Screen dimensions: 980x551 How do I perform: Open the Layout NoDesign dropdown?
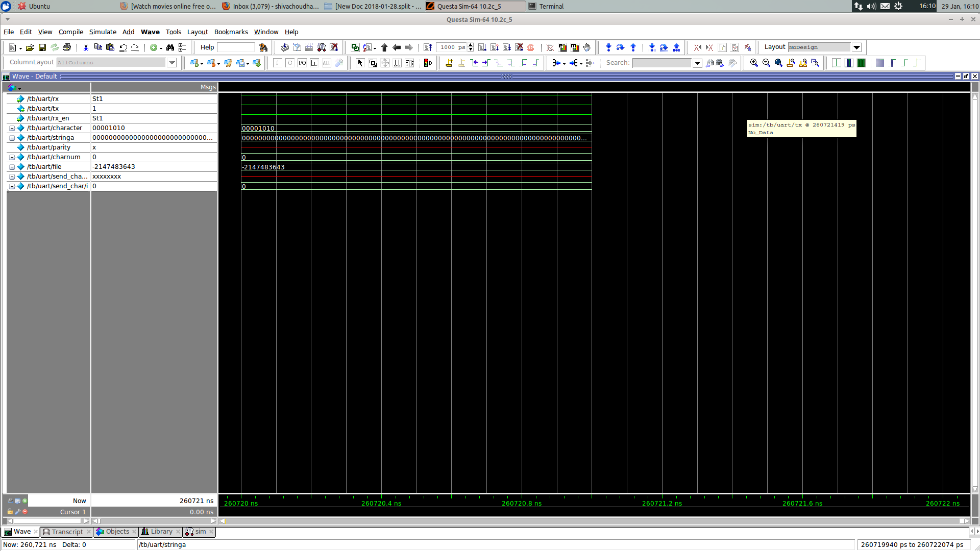point(856,47)
